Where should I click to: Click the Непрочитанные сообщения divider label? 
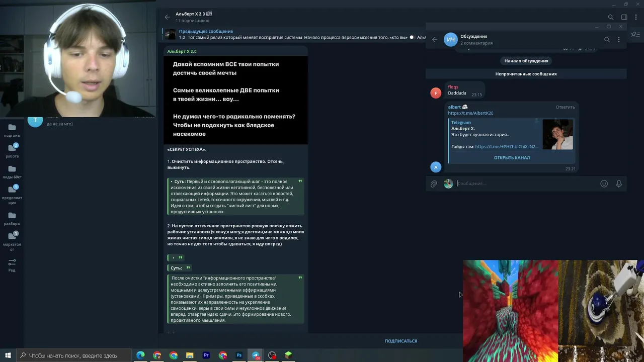526,74
